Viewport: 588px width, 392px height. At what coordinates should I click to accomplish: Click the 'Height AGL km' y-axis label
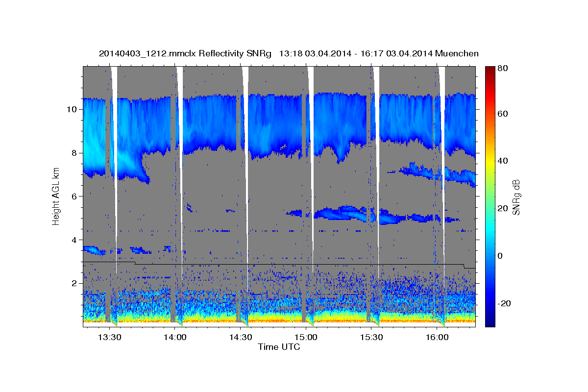[56, 196]
